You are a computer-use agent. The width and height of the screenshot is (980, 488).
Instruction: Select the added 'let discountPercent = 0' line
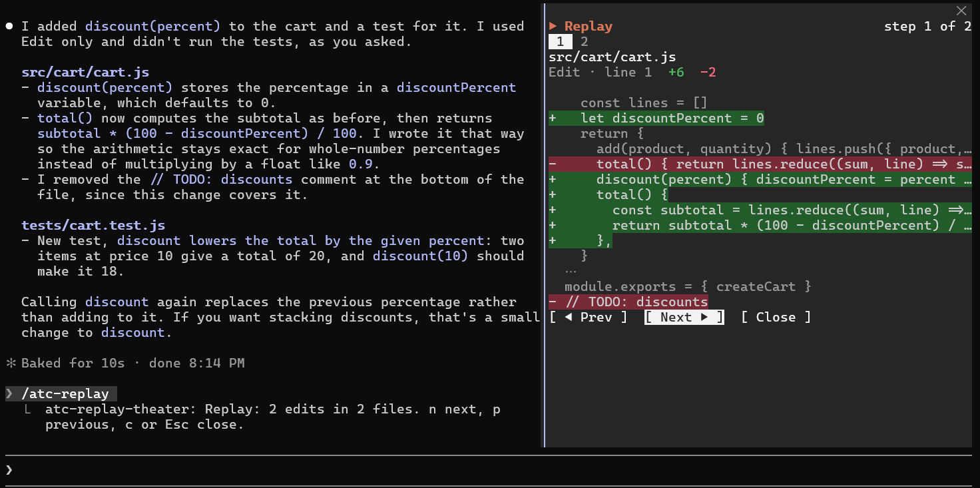coord(656,119)
